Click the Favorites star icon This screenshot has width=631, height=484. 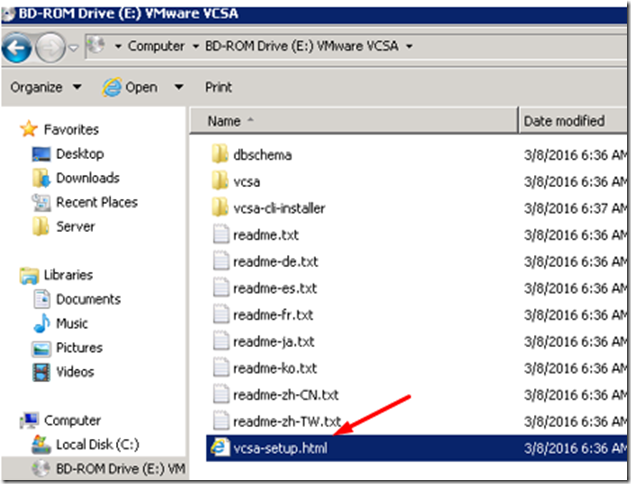coord(29,129)
